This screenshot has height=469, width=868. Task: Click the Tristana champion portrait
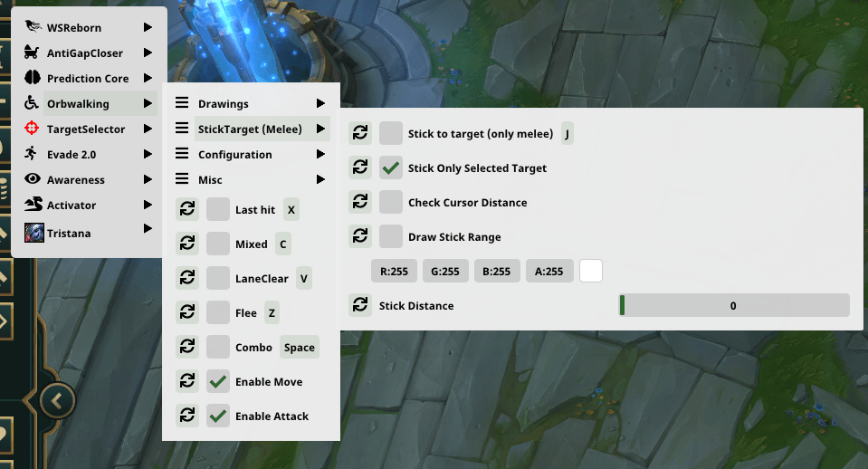(34, 233)
